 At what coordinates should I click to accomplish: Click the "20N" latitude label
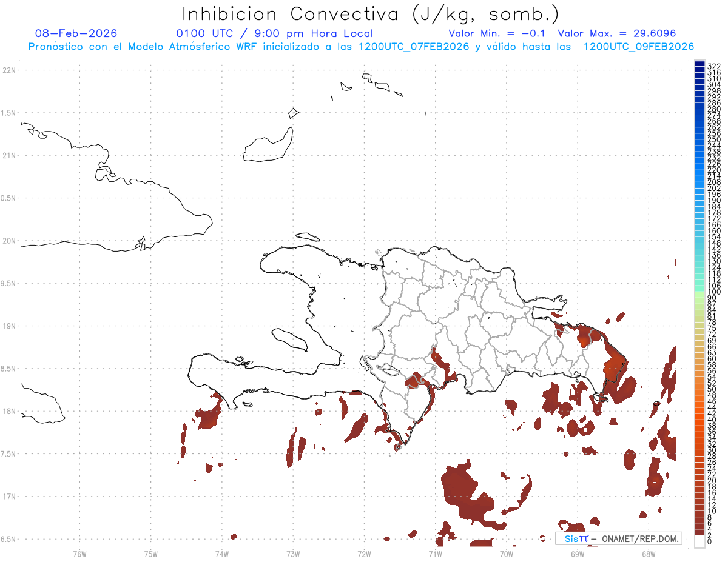pos(8,241)
